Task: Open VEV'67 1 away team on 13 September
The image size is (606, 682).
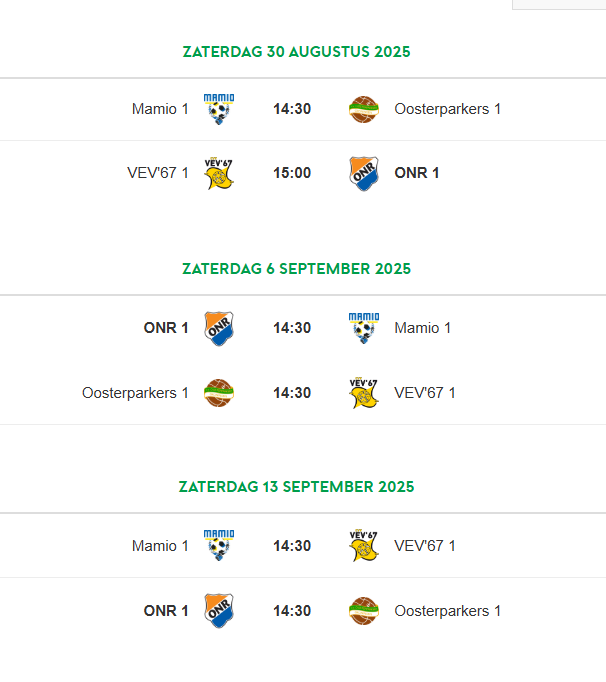Action: [x=425, y=545]
